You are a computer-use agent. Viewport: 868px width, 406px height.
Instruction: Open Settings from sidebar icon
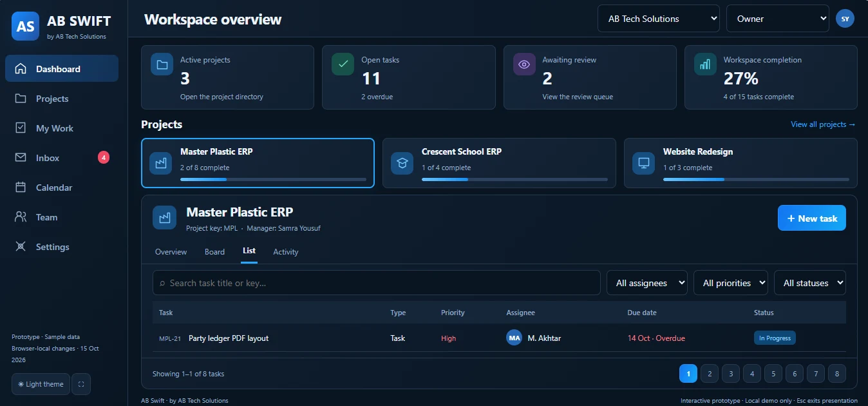click(21, 247)
